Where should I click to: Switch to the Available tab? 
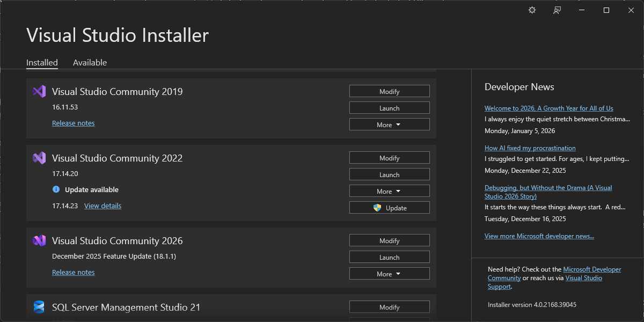click(x=90, y=62)
